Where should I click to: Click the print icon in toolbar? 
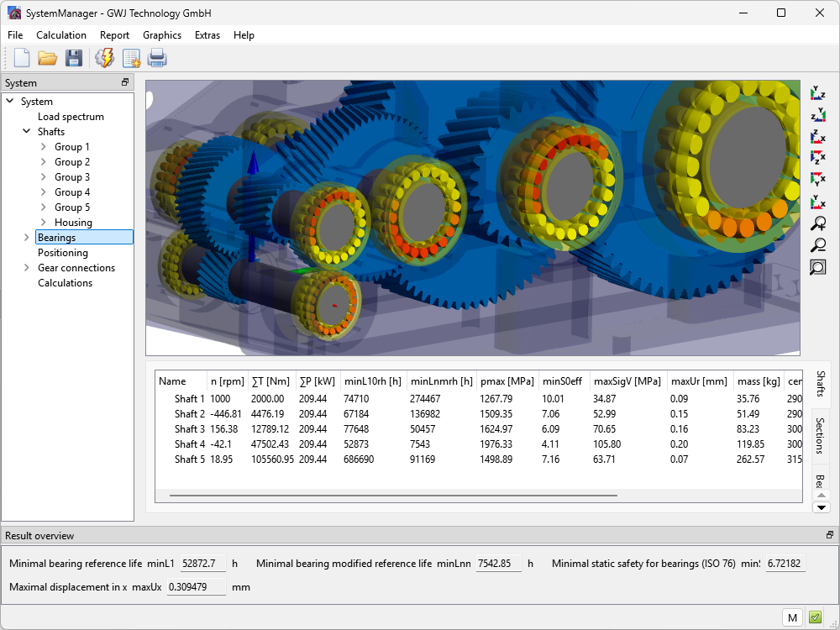(x=157, y=58)
